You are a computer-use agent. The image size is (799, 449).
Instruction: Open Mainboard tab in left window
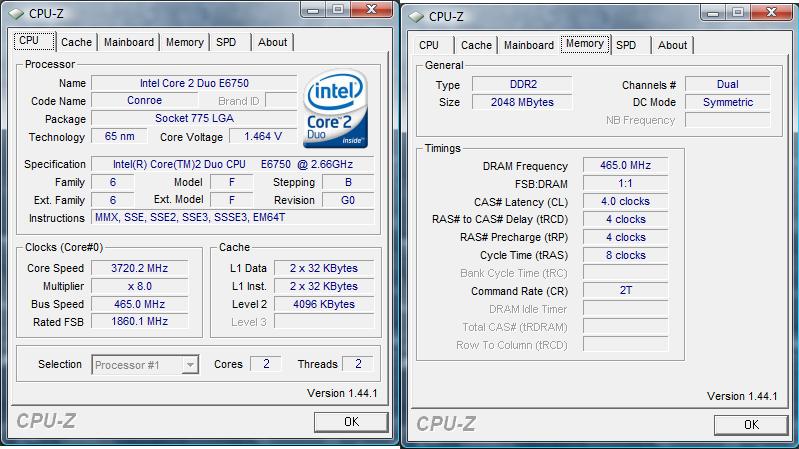click(x=129, y=42)
